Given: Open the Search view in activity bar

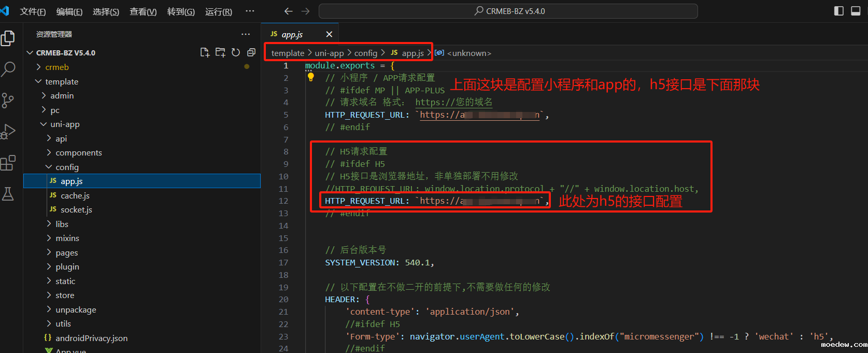Looking at the screenshot, I should point(8,68).
